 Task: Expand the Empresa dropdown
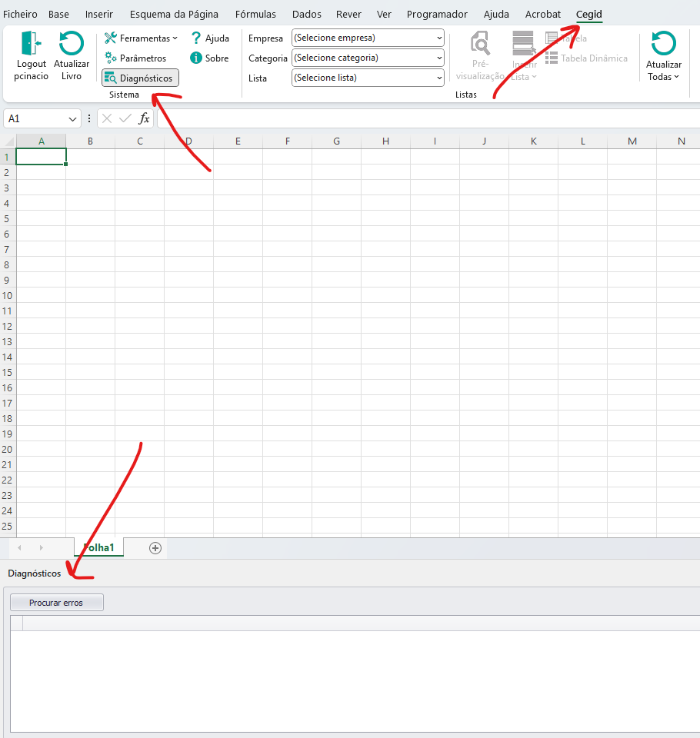coord(439,38)
